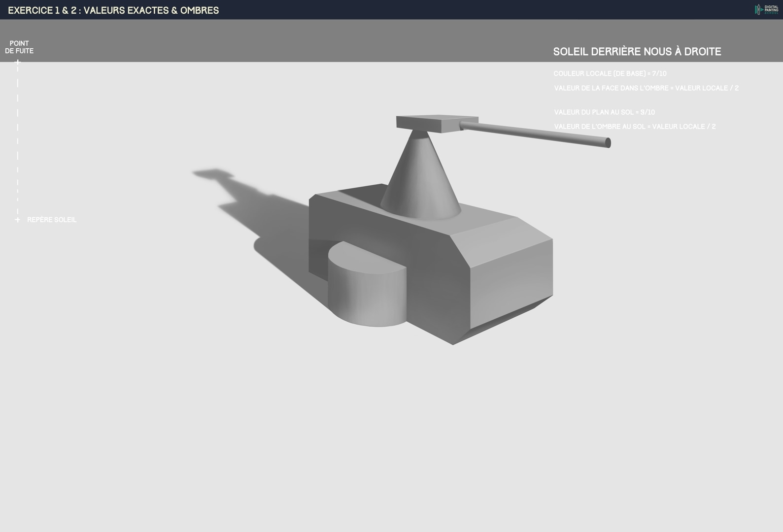Click the Digital Painting School logo
783x532 pixels.
pyautogui.click(x=766, y=9)
